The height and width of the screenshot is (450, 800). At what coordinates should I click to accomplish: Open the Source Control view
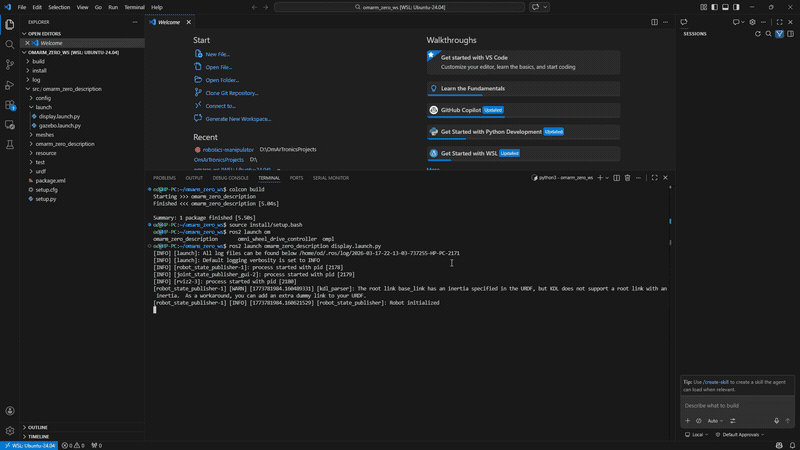click(x=10, y=64)
